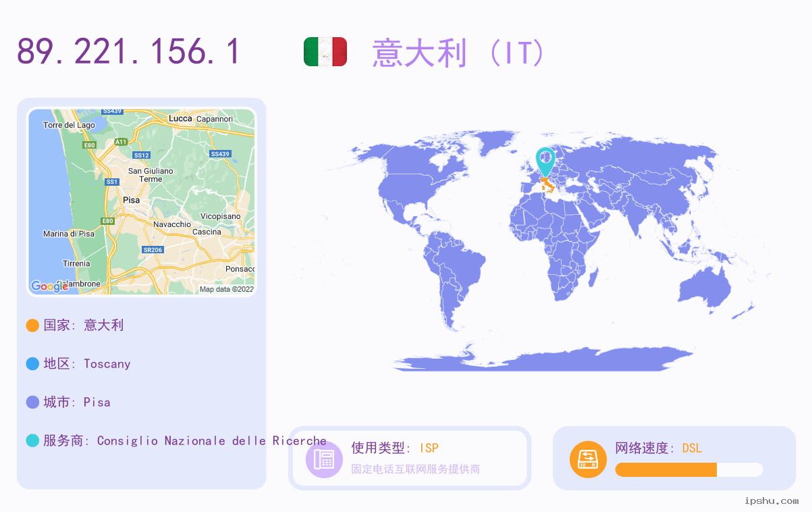
Task: Click the orange DSL speed progress bar
Action: [x=666, y=469]
